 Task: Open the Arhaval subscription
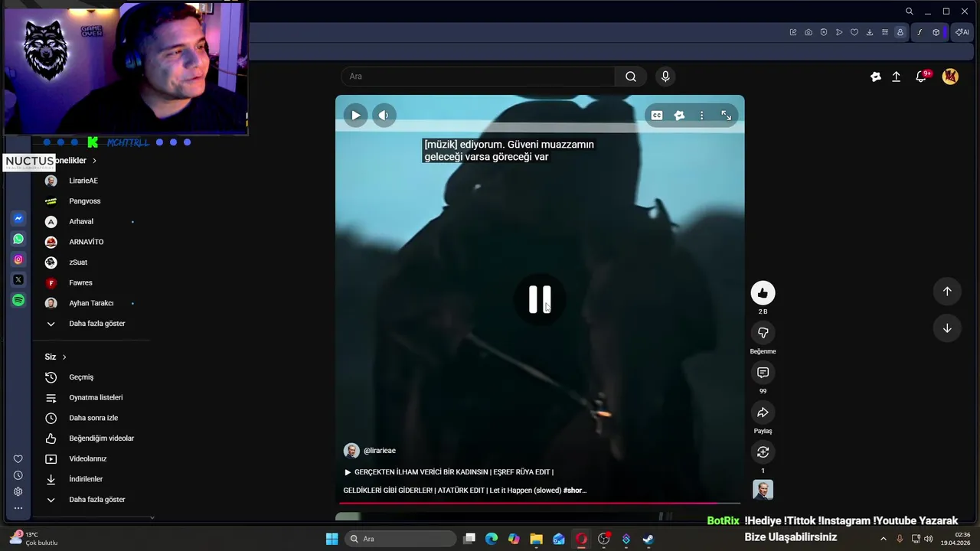pyautogui.click(x=81, y=222)
